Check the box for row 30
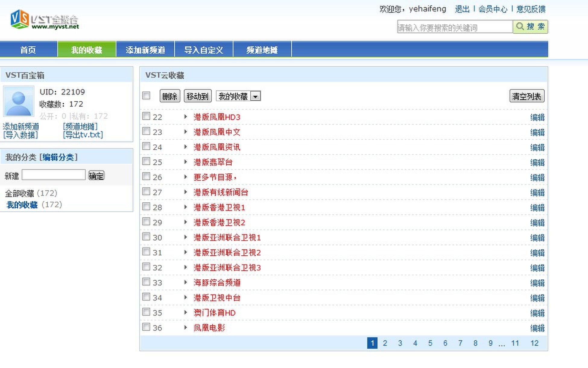The width and height of the screenshot is (588, 368). click(146, 236)
